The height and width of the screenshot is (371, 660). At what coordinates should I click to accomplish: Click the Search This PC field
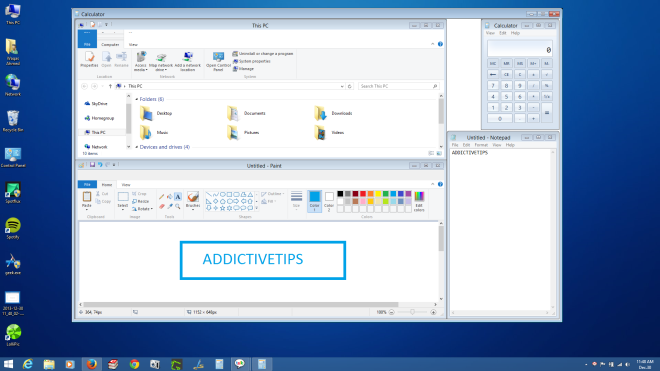pyautogui.click(x=399, y=86)
